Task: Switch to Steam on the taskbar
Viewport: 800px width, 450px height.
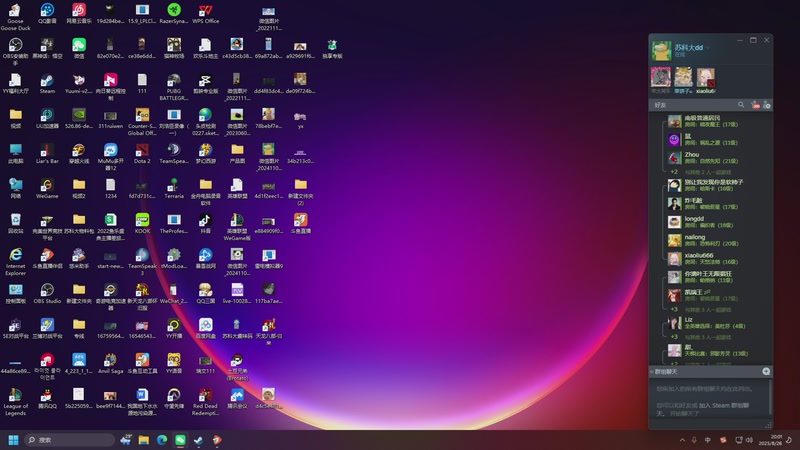Action: (198, 440)
